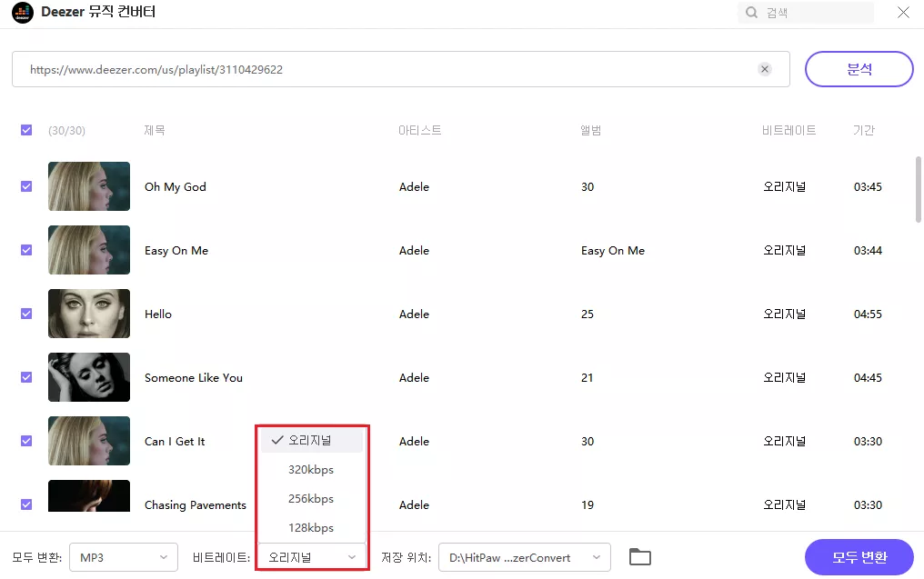Select the 128kbps bitrate option
924x579 pixels.
click(x=311, y=528)
